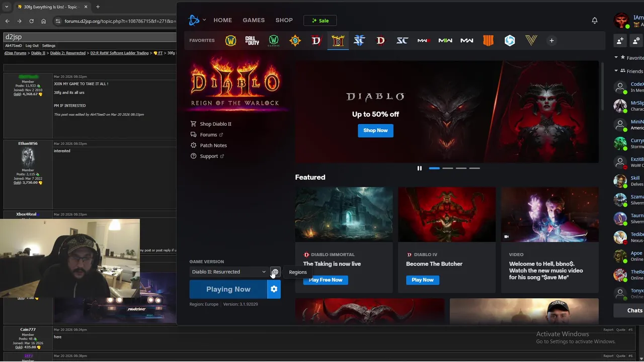The image size is (644, 362).
Task: Open Ak47SeeD profile link in d2jsp header
Action: pyautogui.click(x=14, y=46)
